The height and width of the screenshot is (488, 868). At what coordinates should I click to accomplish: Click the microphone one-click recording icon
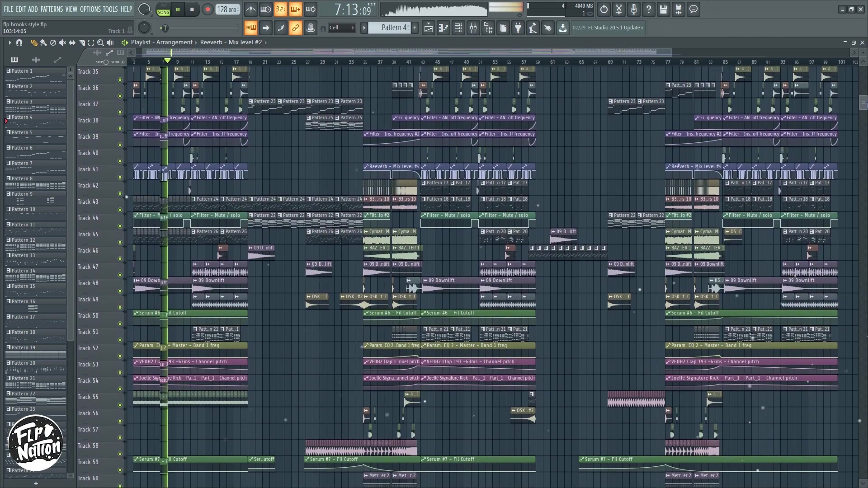tap(634, 9)
